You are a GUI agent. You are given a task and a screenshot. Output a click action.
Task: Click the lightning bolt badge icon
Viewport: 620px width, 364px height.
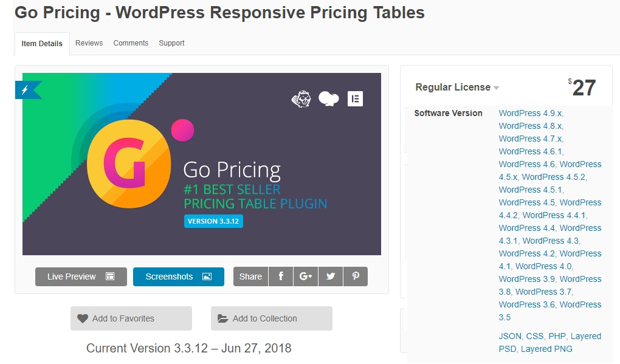26,90
